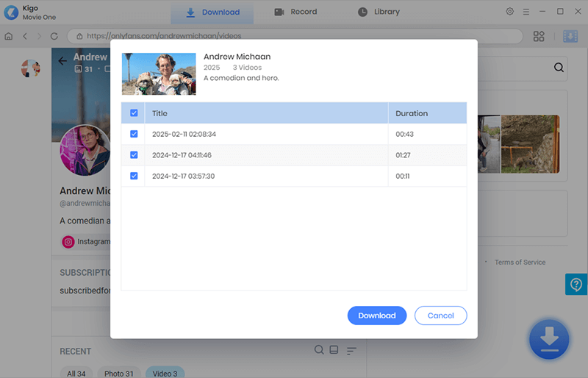Screen dimensions: 588x378
Task: Open the hamburger menu in title bar
Action: pos(526,12)
